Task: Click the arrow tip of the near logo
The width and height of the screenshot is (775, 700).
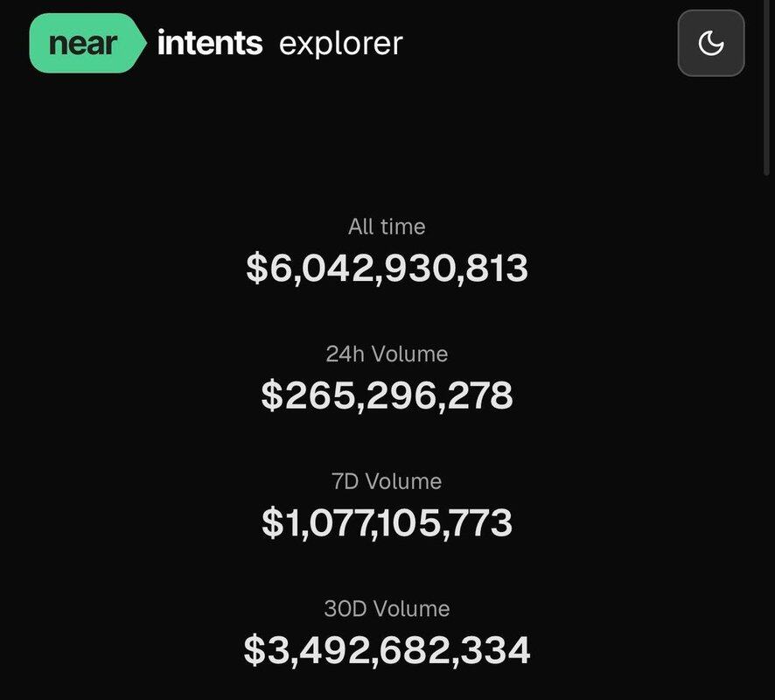Action: (140, 43)
